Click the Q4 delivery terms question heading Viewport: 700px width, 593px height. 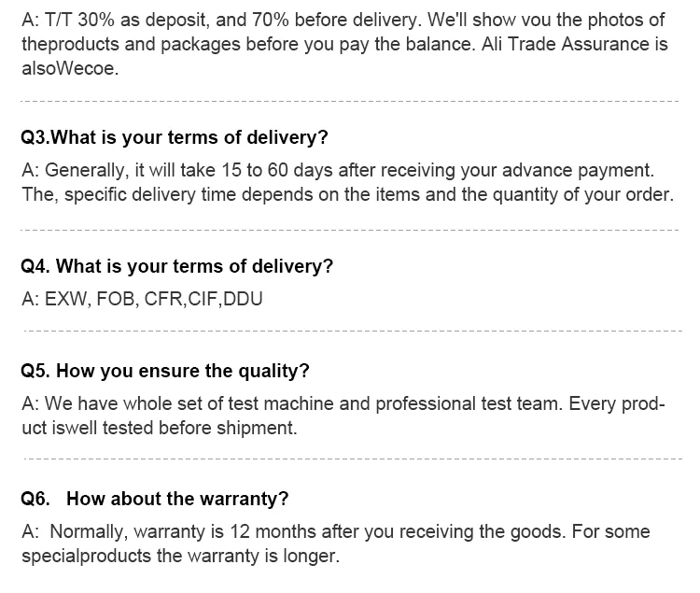(x=176, y=266)
